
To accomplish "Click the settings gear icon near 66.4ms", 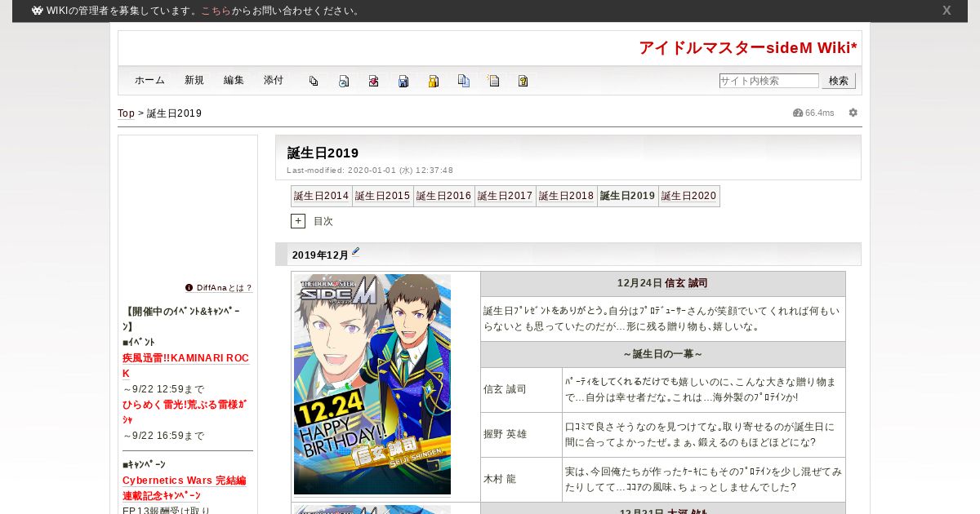I will point(853,113).
